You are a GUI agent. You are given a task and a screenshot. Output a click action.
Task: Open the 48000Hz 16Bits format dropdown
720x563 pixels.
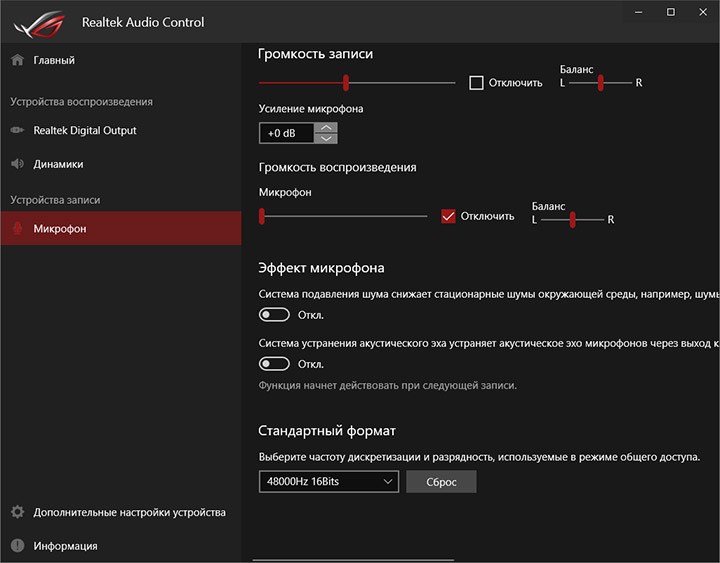coord(328,482)
